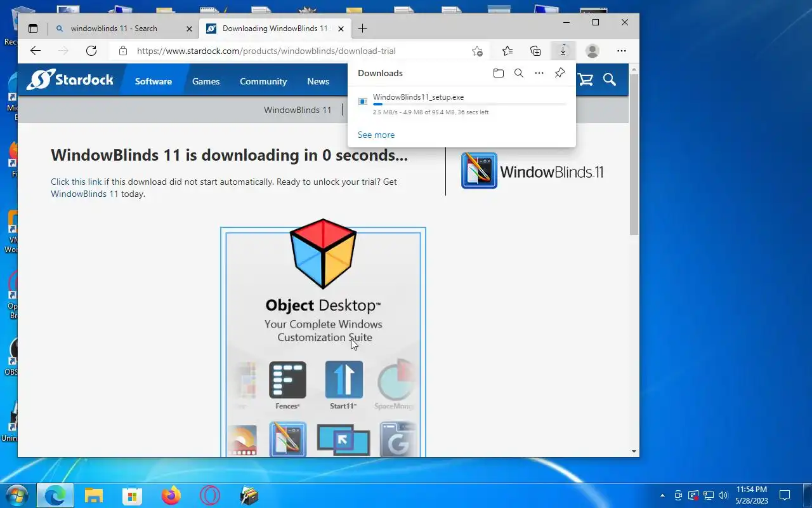Select the WindowBlinds icon in Object Desktop
This screenshot has width=812, height=508.
[287, 439]
